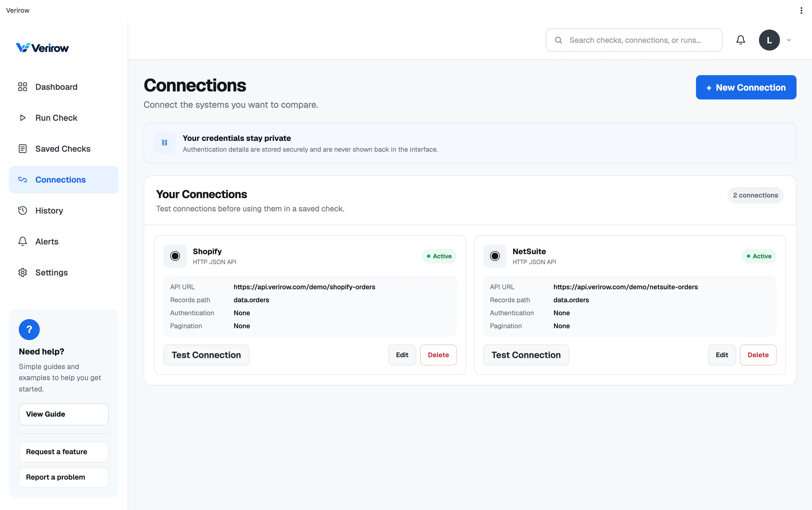
Task: Test Connection for Shopify
Action: (x=206, y=355)
